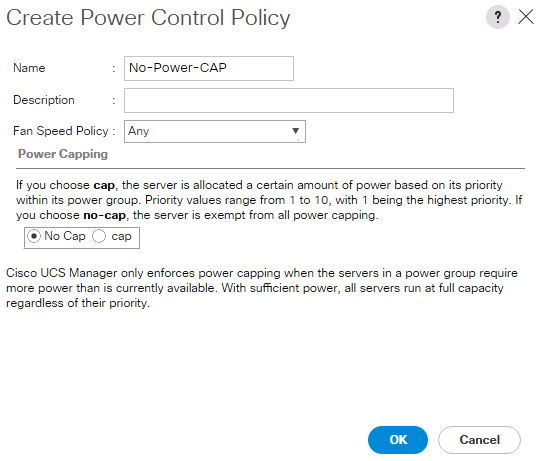
Task: Dismiss the dialog using the Cancel button
Action: pyautogui.click(x=479, y=440)
